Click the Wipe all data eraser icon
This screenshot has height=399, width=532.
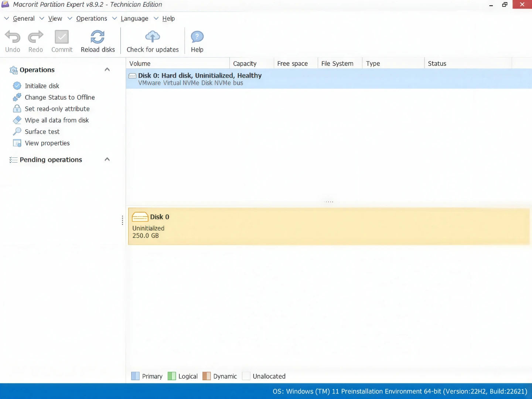click(17, 120)
